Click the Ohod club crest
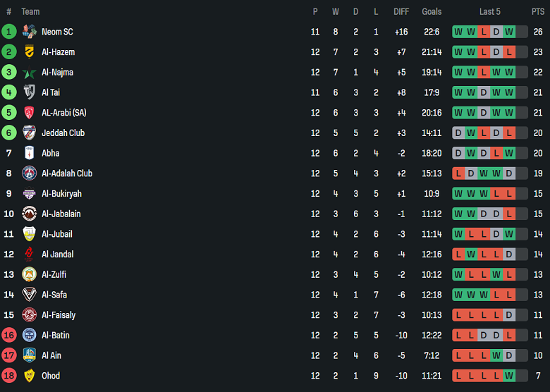Image resolution: width=550 pixels, height=392 pixels. tap(29, 376)
